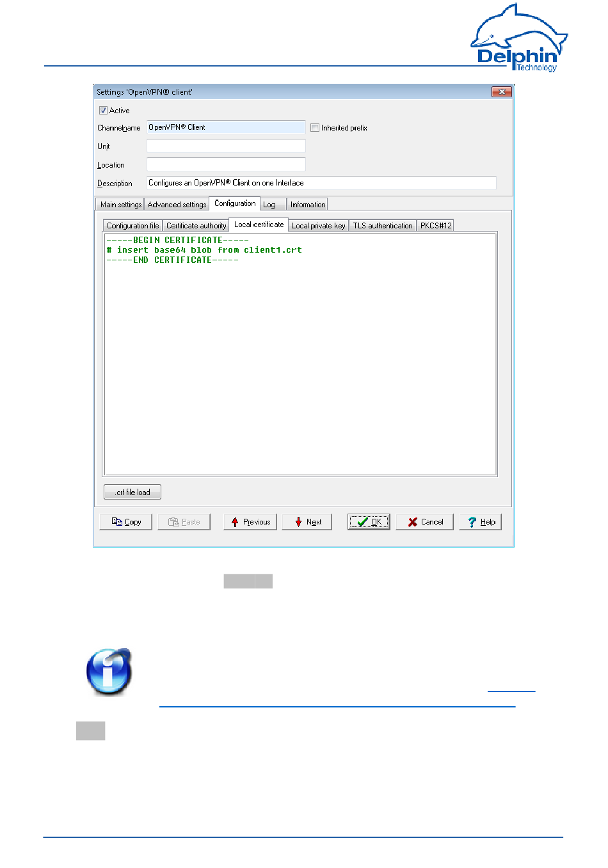Switch to the Local private key subtab

(318, 226)
